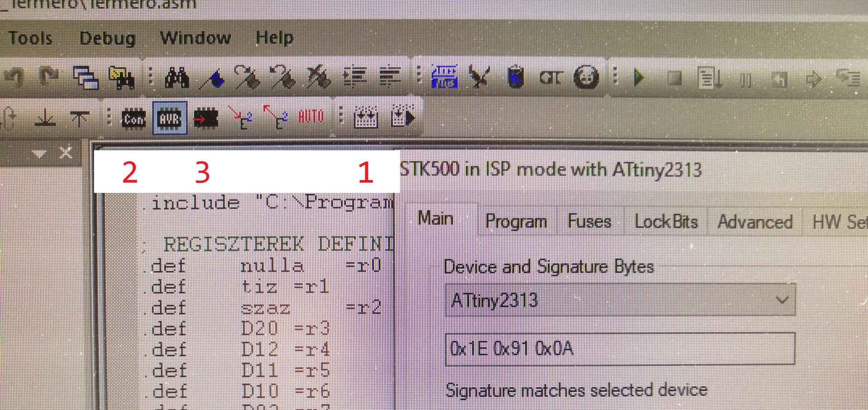The image size is (868, 410).
Task: Click the code line '.def tiz =r1'
Action: [237, 286]
